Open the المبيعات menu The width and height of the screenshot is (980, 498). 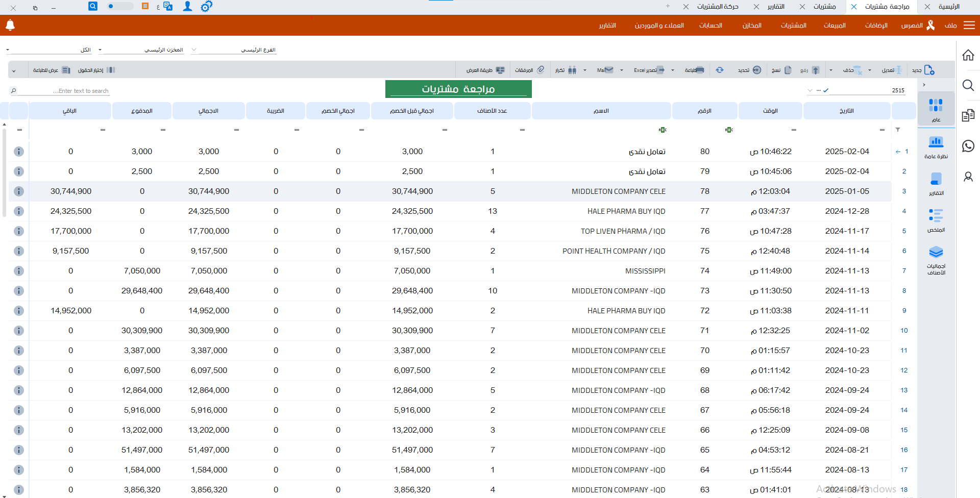click(x=835, y=26)
